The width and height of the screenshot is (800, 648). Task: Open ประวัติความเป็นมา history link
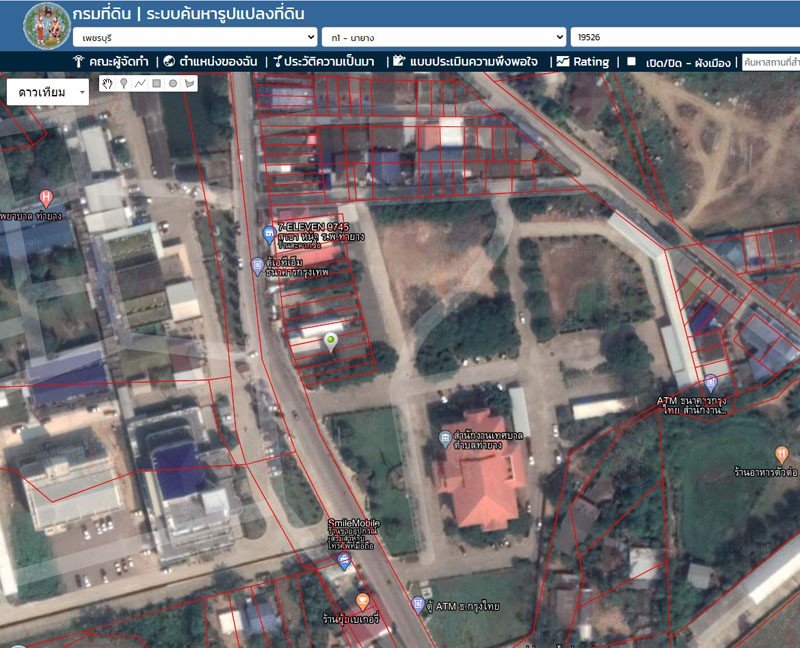pyautogui.click(x=325, y=62)
